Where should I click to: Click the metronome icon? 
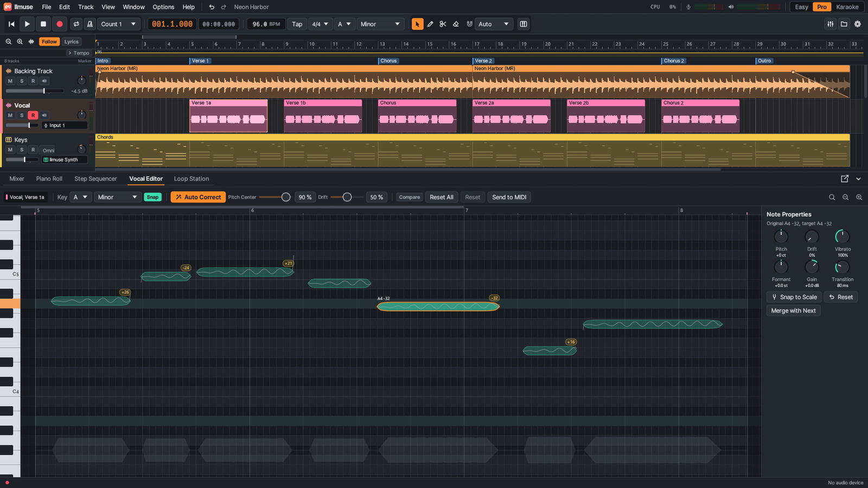point(90,24)
